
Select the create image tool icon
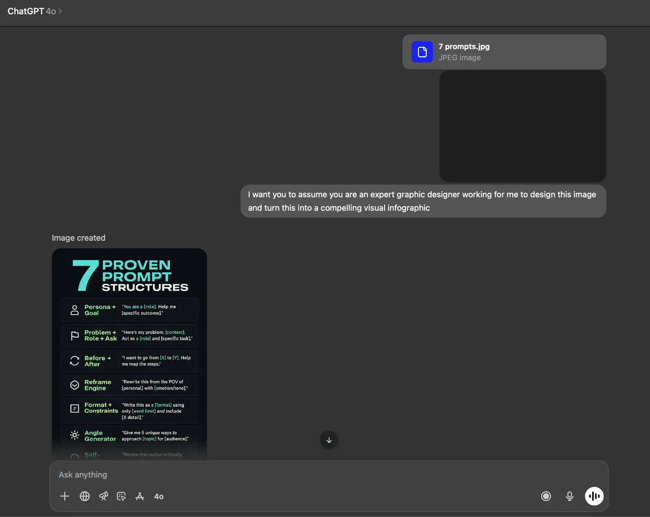click(x=121, y=496)
